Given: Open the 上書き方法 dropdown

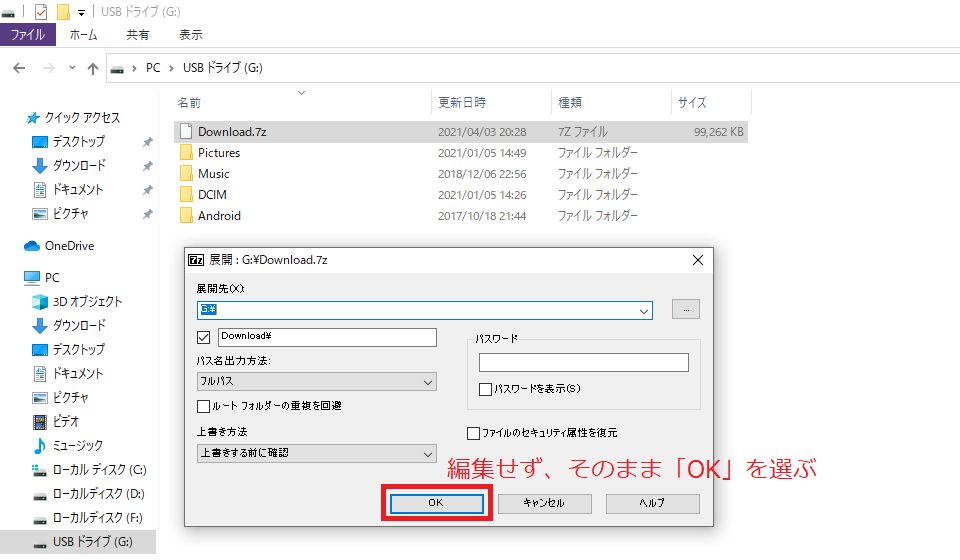Looking at the screenshot, I should [428, 454].
